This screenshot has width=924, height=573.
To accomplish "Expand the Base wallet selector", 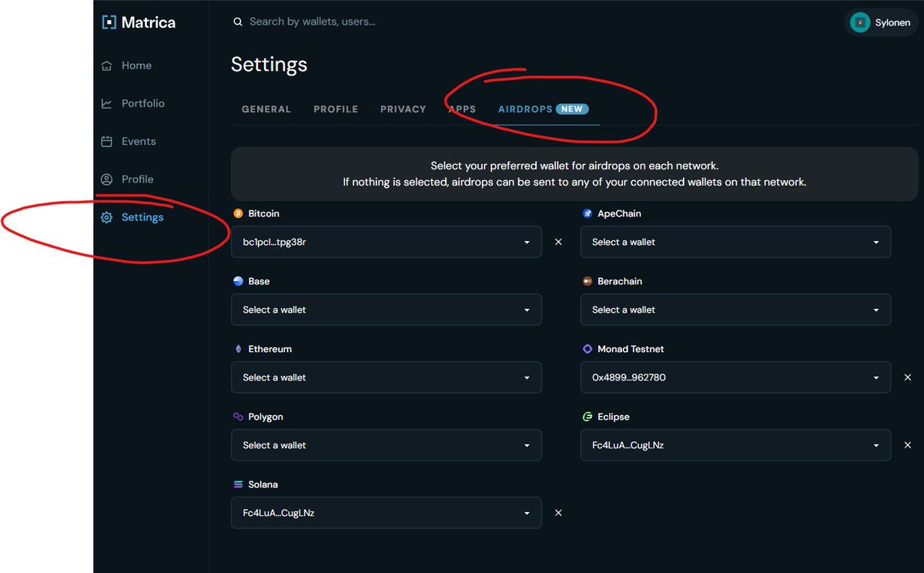I will 386,310.
